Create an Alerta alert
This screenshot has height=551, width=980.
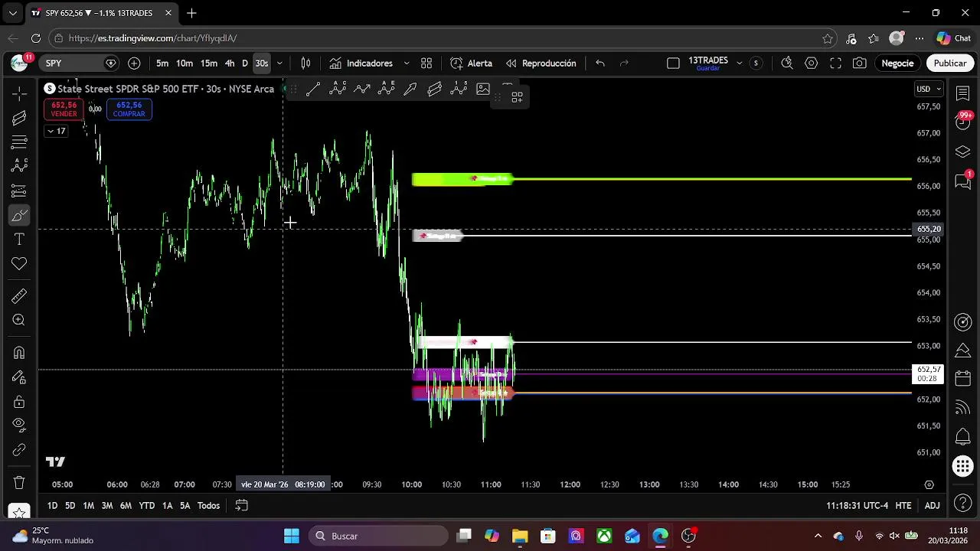[472, 64]
